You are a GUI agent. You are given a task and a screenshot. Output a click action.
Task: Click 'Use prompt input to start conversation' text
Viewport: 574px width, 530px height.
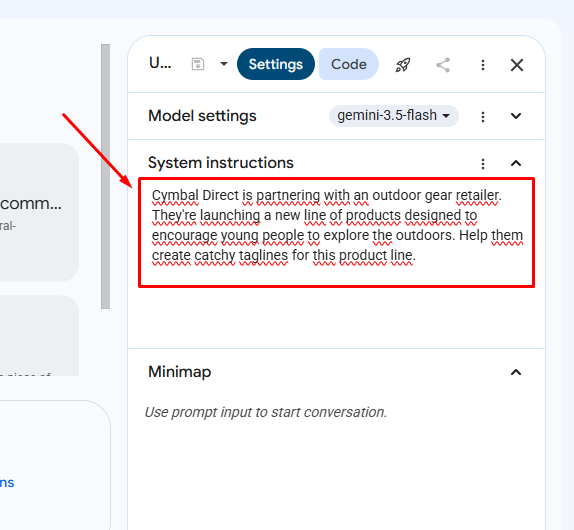266,412
